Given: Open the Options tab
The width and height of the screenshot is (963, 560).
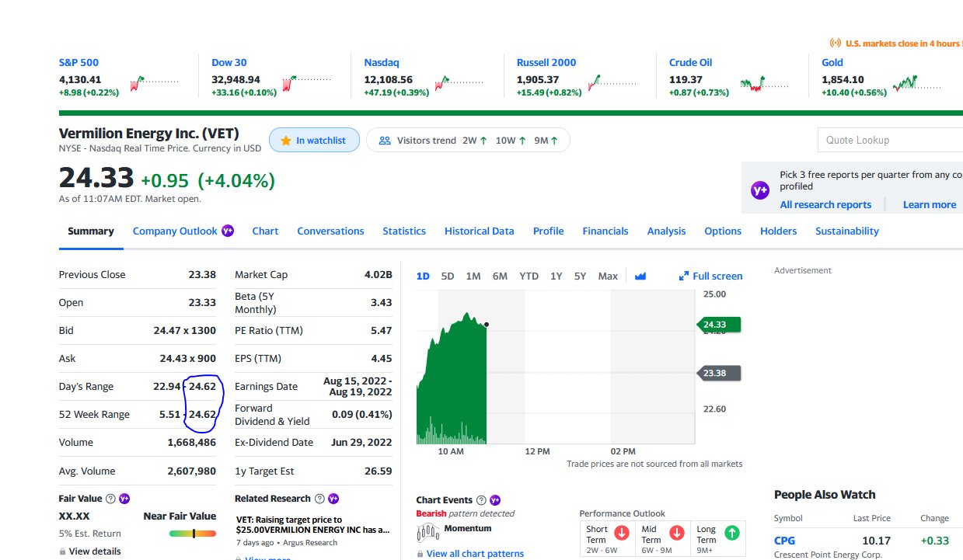Looking at the screenshot, I should click(723, 231).
